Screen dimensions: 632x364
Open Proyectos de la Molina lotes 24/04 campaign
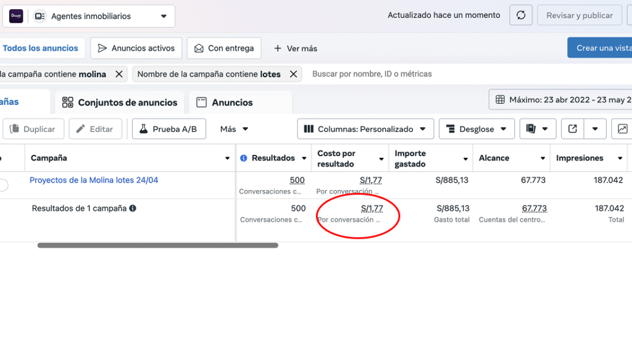coord(94,180)
